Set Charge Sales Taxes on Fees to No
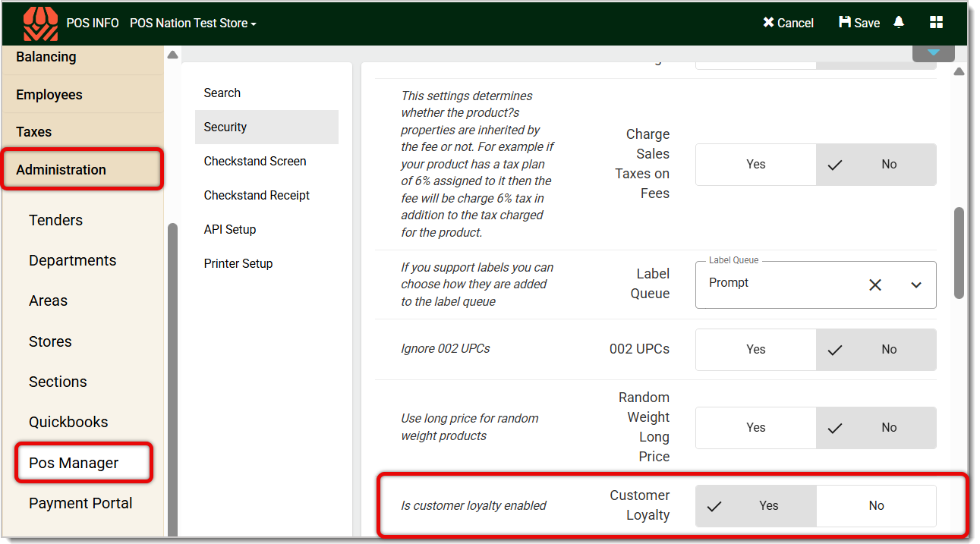 click(876, 164)
